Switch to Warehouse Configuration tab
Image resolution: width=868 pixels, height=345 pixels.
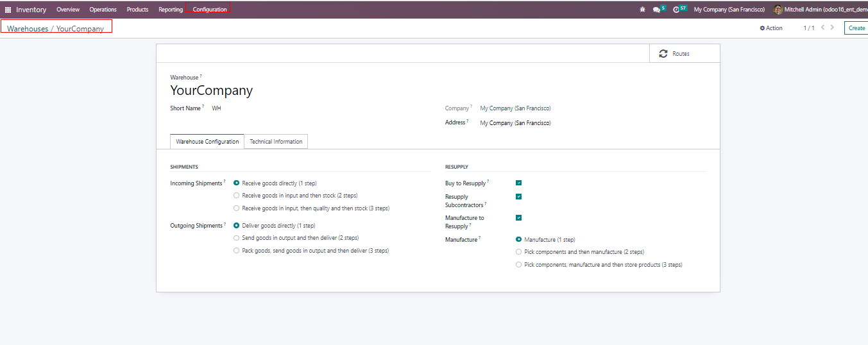pyautogui.click(x=207, y=142)
